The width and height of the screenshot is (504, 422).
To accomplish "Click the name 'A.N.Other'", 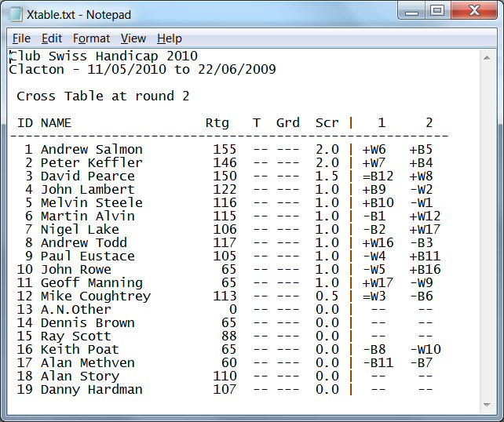I will coord(76,309).
